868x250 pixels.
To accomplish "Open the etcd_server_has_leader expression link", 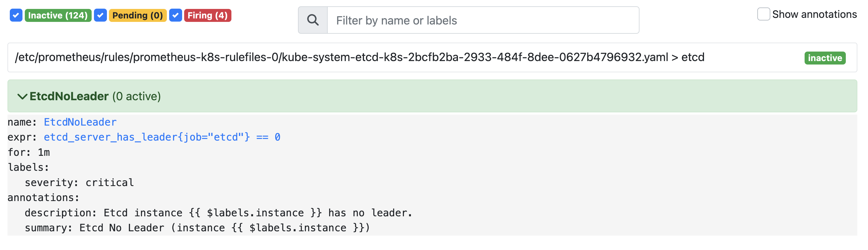I will tap(162, 137).
